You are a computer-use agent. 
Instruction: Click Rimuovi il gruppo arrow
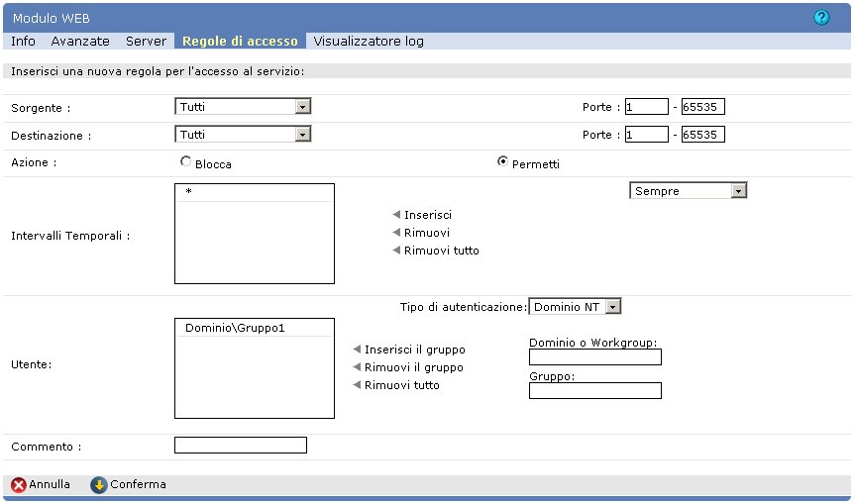tap(358, 367)
